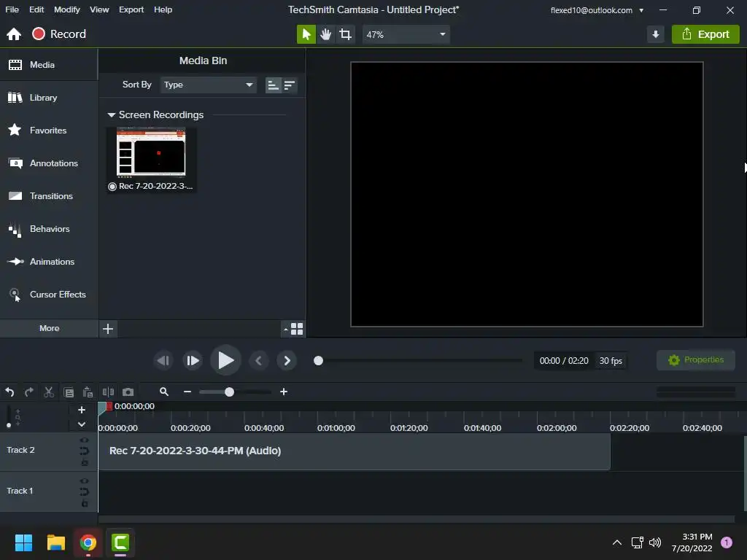Toggle visibility eye on Track 1
The height and width of the screenshot is (560, 747).
pos(85,481)
